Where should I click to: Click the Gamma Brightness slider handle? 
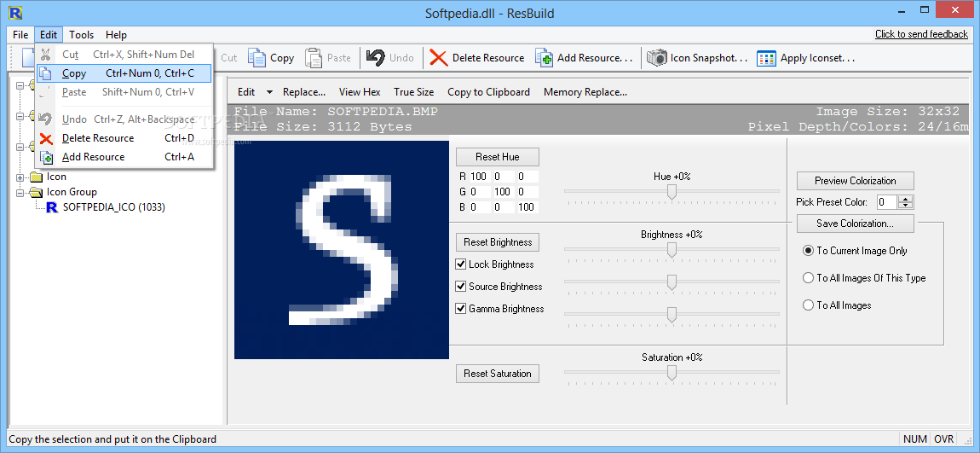coord(672,315)
